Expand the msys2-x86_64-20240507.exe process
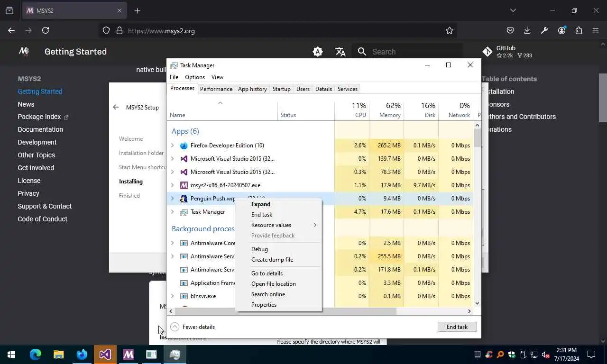607x364 pixels. pyautogui.click(x=173, y=185)
